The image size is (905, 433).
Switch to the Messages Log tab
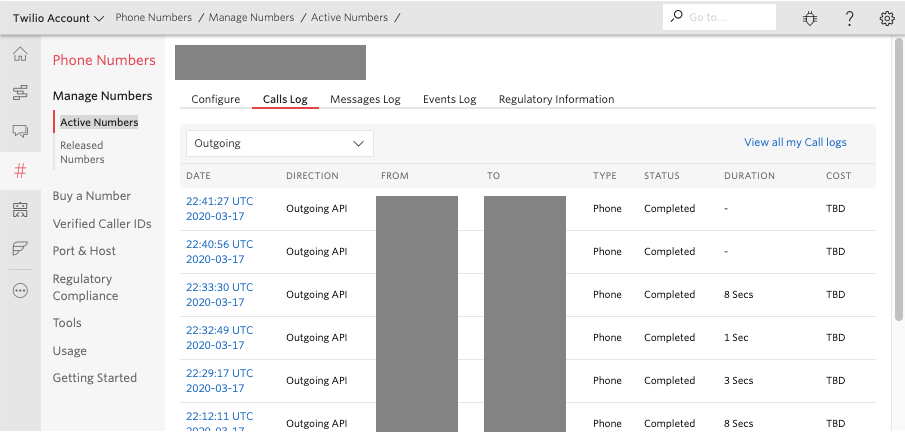(365, 99)
